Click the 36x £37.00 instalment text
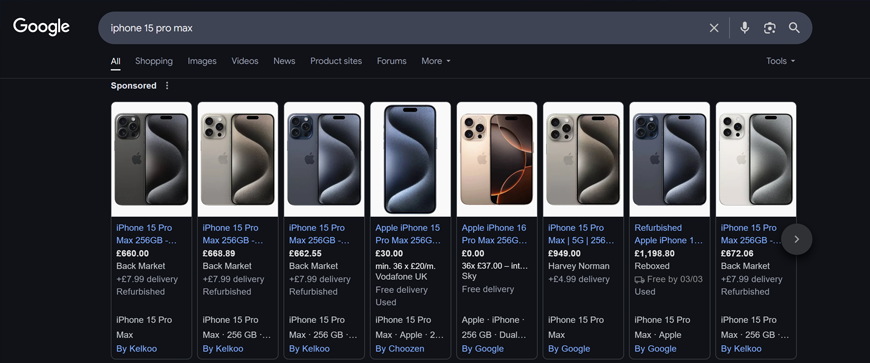 pos(495,266)
